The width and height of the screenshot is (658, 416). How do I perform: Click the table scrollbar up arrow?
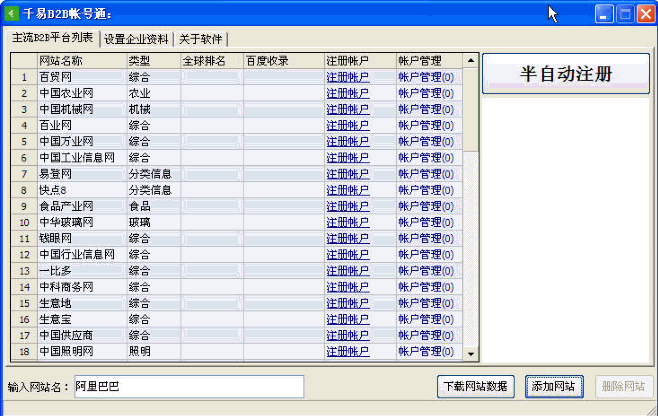(x=471, y=61)
